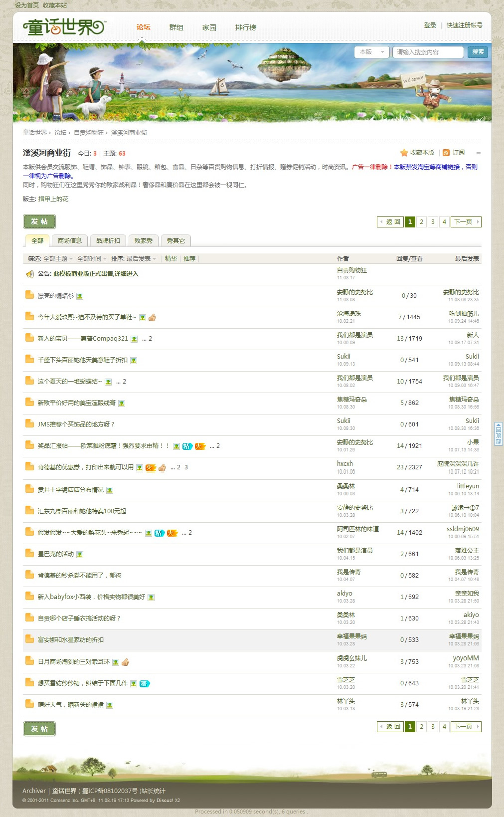Click the fire badge on 假发假发 thread
Viewport: 504px width, 817px height.
[172, 533]
